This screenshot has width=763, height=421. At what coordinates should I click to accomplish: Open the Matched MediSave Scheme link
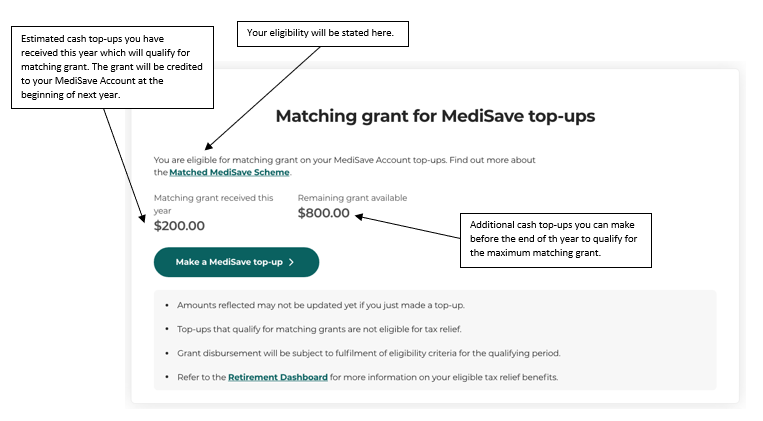click(x=229, y=172)
